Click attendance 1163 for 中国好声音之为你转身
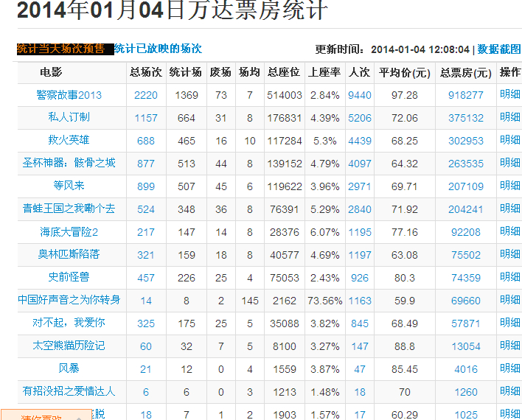Viewport: 522px width, 420px height. click(x=360, y=301)
